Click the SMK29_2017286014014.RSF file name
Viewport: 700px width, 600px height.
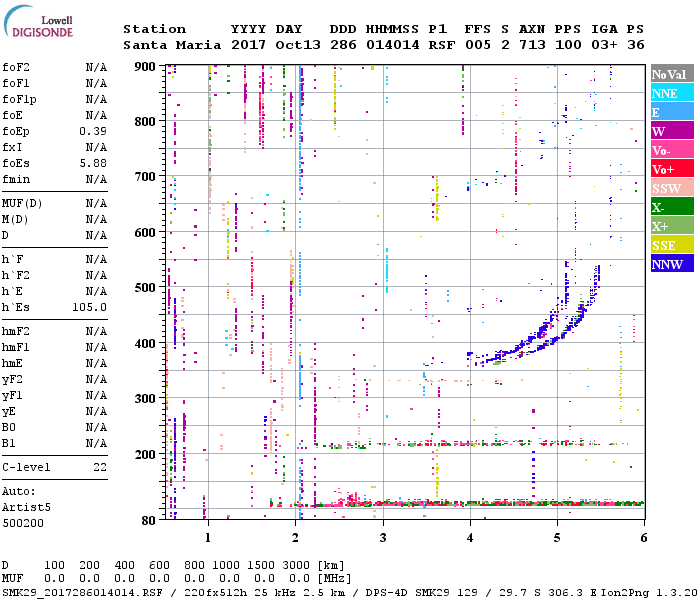(83, 593)
